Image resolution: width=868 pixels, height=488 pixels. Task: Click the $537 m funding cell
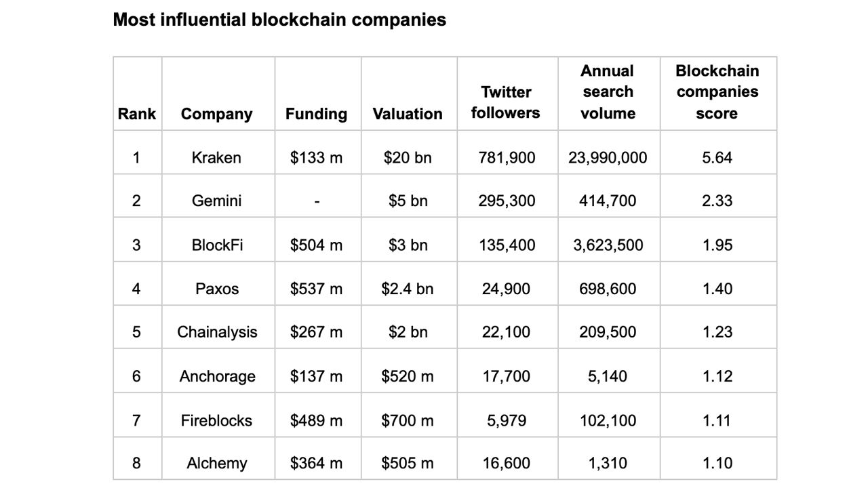tap(316, 289)
